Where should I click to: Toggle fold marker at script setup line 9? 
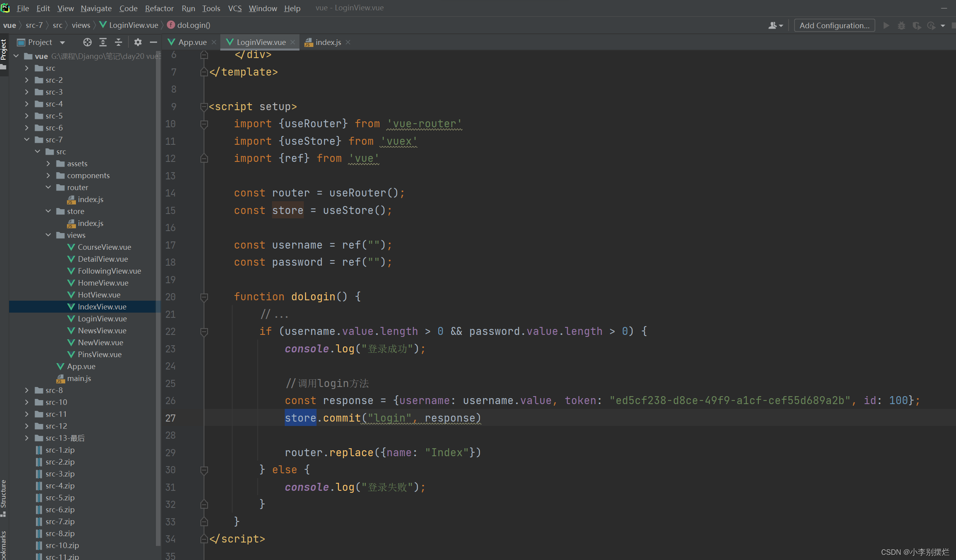204,107
